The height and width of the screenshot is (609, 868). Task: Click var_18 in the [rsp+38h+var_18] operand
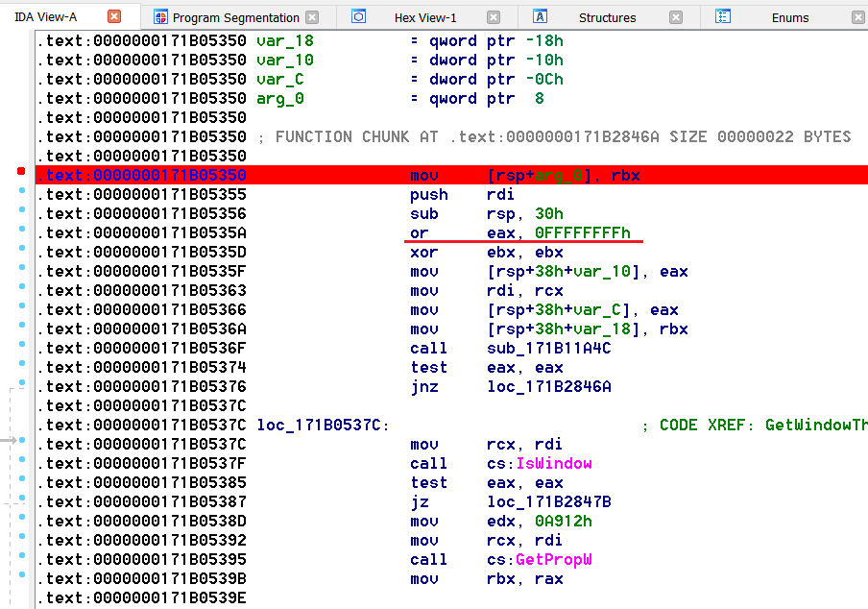click(x=602, y=329)
